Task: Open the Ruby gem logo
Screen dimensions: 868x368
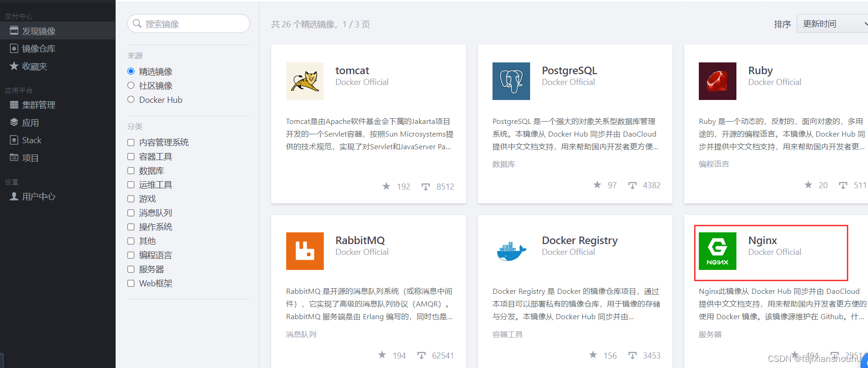Action: click(718, 81)
